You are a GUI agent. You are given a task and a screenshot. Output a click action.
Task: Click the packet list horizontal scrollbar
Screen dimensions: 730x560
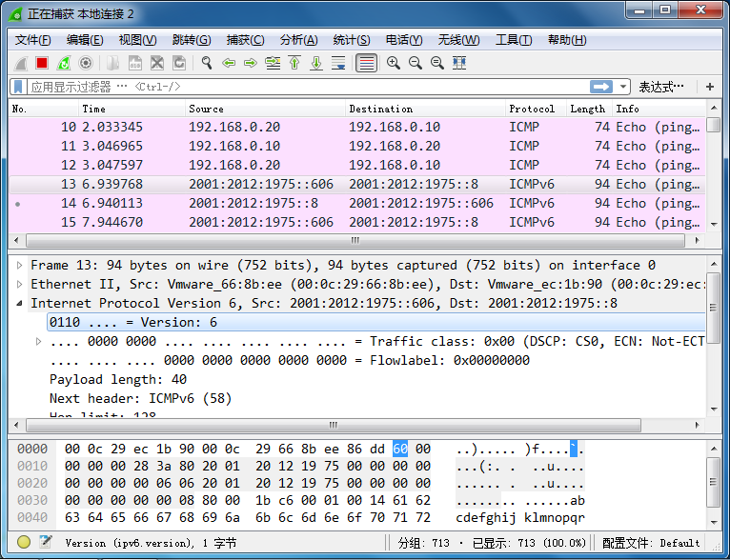click(355, 240)
